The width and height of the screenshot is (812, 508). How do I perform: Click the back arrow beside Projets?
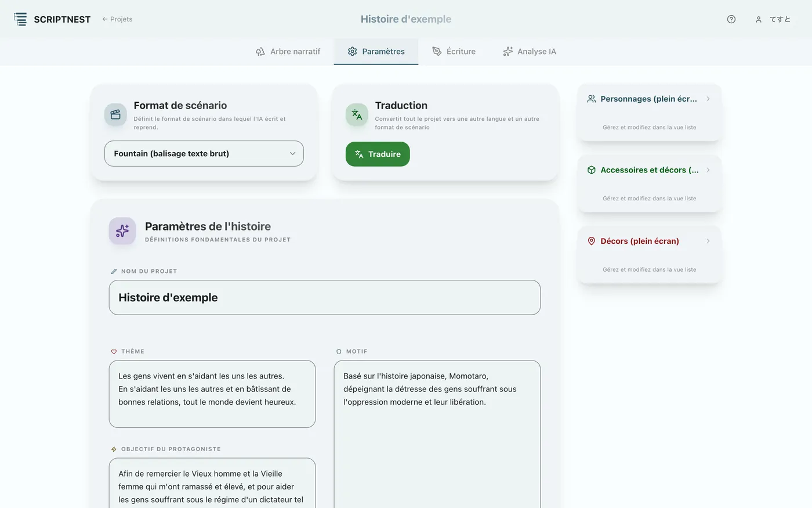point(105,19)
